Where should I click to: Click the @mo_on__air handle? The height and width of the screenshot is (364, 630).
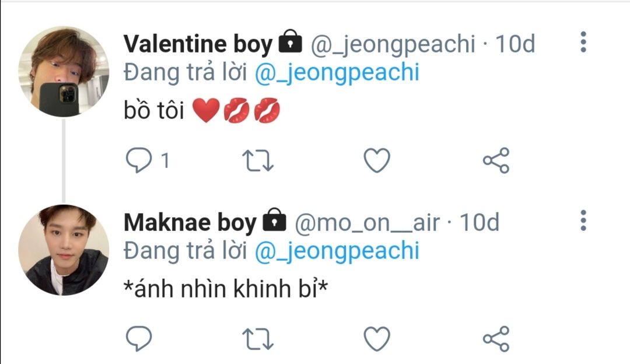367,222
